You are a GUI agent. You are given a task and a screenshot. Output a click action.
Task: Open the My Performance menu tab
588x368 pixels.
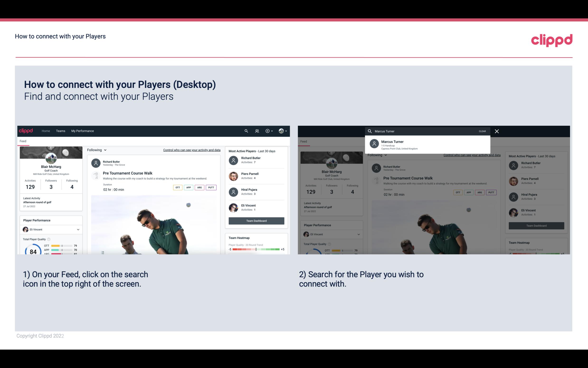[x=83, y=131]
